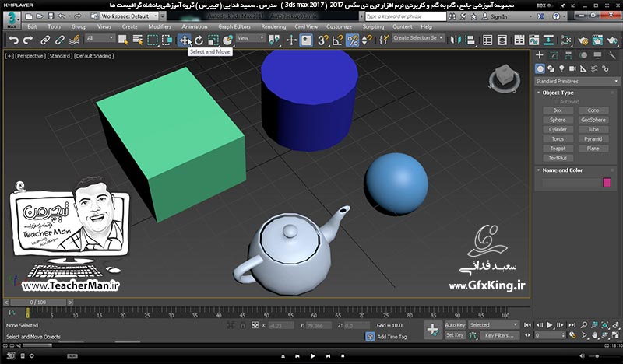
Task: Toggle the Percent Snap button
Action: click(353, 40)
